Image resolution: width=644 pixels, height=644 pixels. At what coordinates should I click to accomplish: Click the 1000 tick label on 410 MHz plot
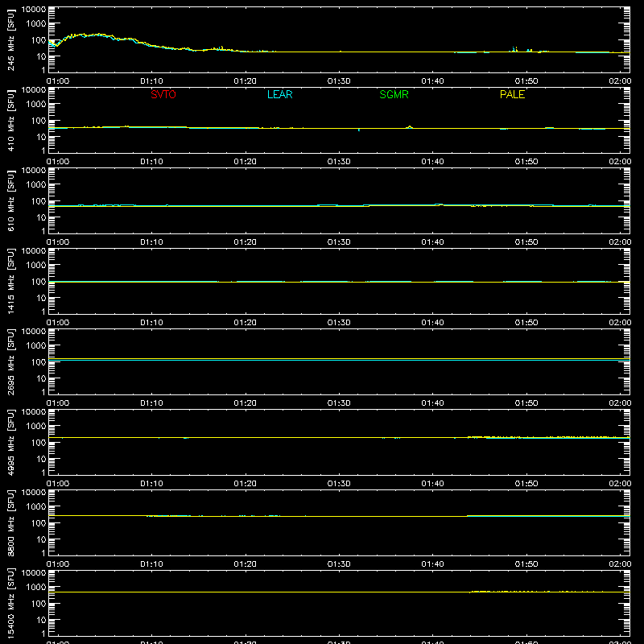[36, 105]
